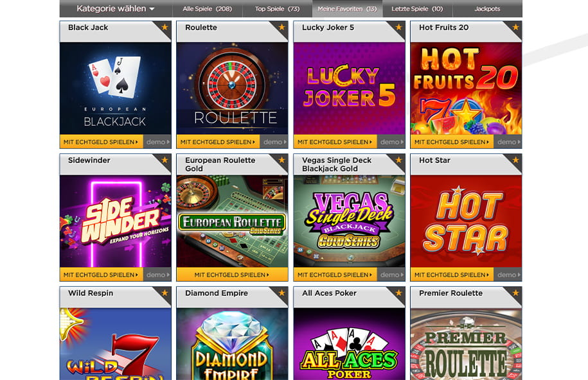The image size is (588, 380).
Task: Click the Wild Respin star icon
Action: tap(165, 293)
